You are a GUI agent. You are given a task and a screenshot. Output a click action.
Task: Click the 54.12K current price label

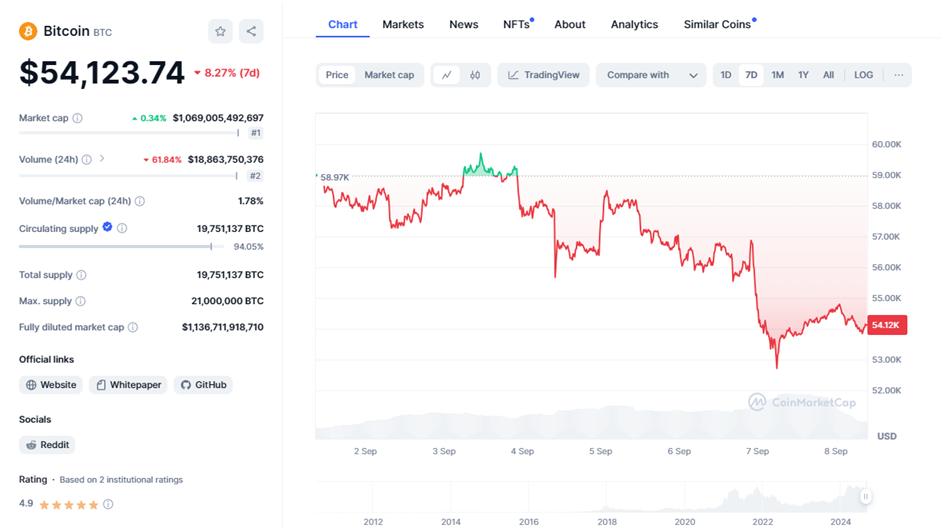[887, 325]
